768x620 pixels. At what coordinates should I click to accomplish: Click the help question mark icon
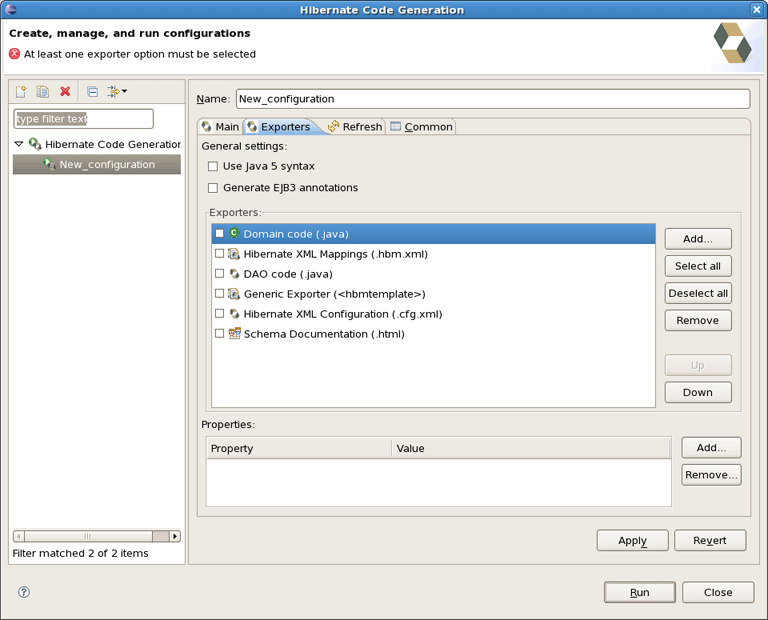point(24,592)
